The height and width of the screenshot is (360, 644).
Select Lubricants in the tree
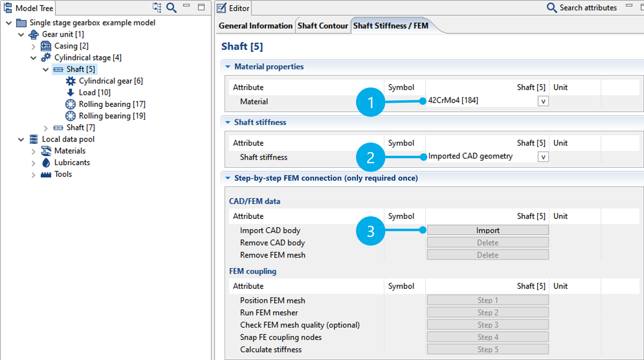click(x=72, y=162)
